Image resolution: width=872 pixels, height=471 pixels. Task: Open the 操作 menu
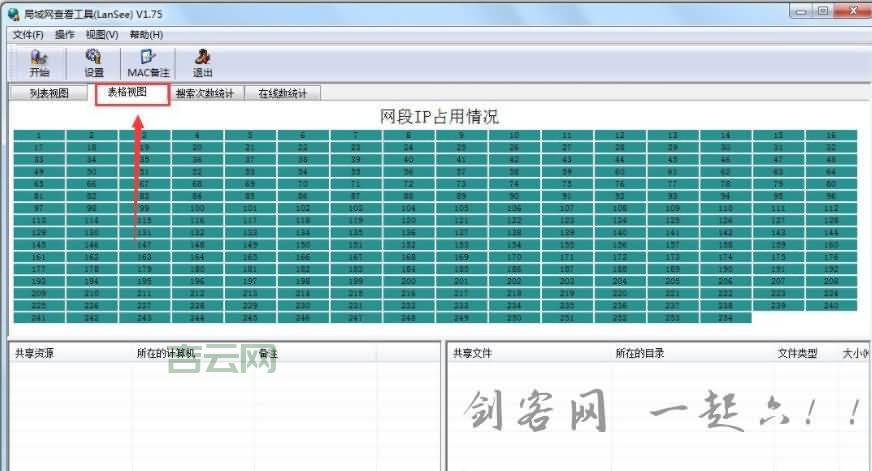click(65, 34)
